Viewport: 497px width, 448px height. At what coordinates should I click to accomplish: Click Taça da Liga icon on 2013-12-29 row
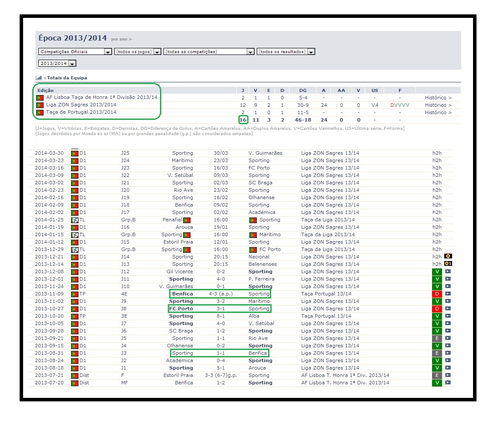[x=75, y=250]
